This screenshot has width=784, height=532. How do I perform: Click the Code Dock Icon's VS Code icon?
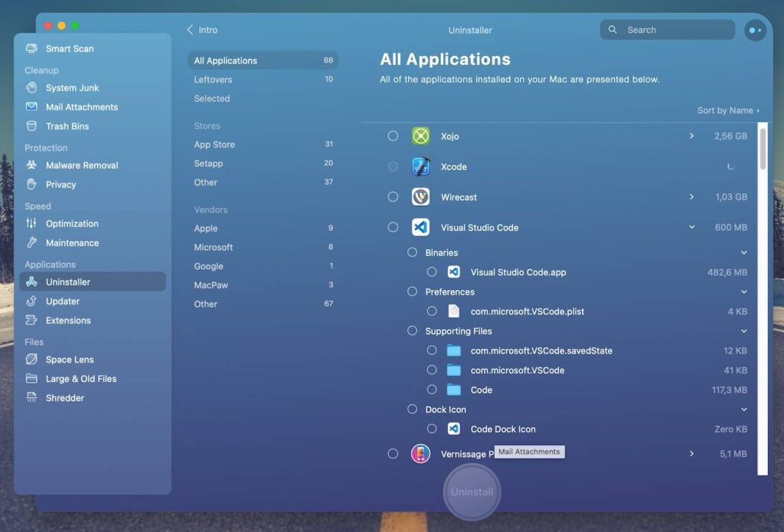click(453, 429)
